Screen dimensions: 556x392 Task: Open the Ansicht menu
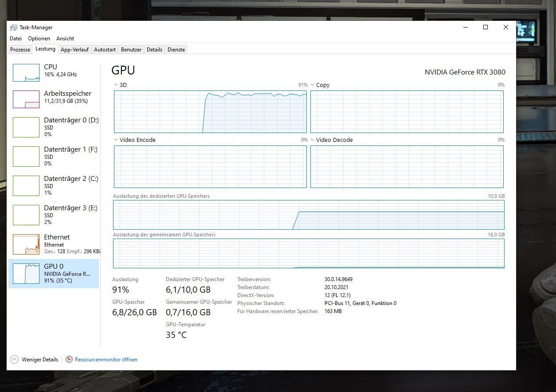(x=65, y=39)
